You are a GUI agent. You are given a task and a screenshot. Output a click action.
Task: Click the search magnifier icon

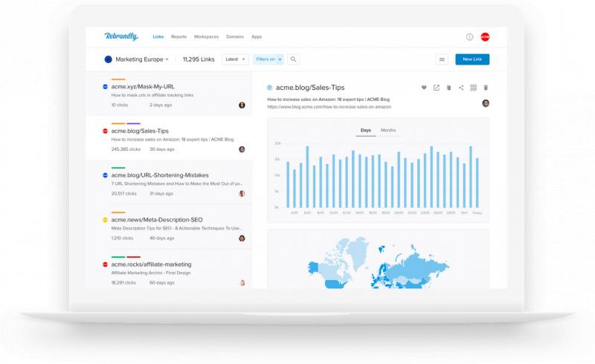293,59
